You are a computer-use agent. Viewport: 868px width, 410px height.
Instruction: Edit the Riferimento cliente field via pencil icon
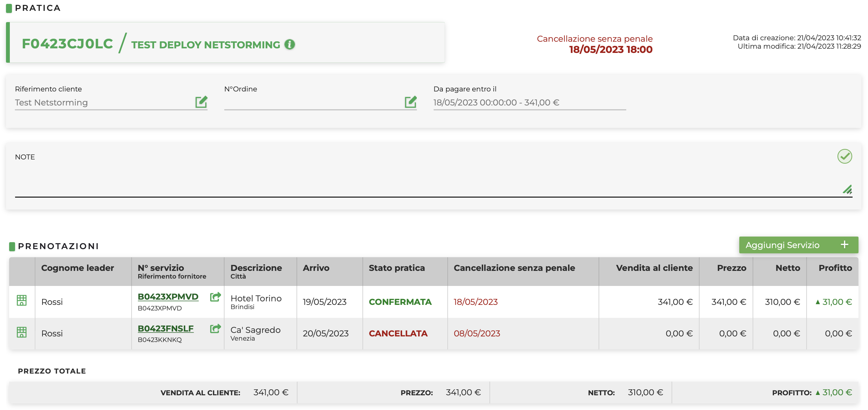coord(201,102)
